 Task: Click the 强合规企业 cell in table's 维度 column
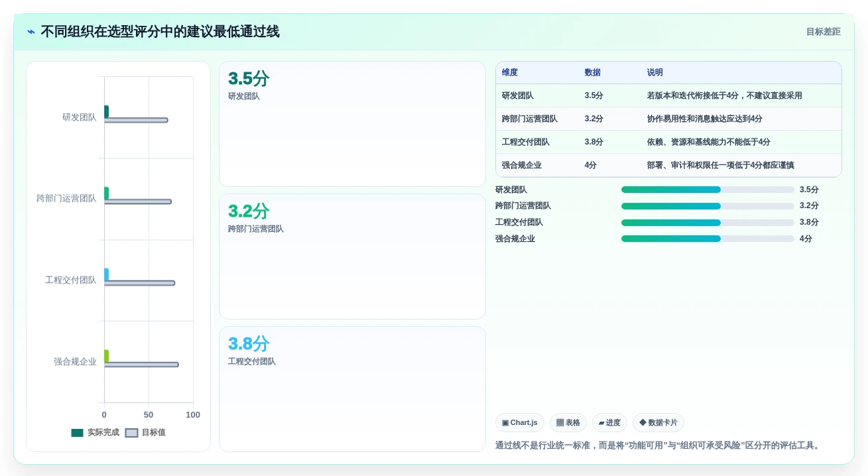click(x=522, y=165)
